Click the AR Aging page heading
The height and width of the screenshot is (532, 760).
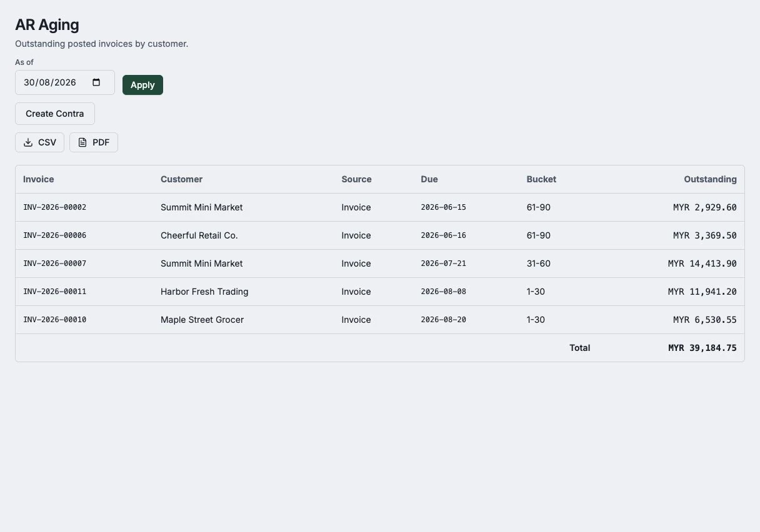tap(47, 25)
